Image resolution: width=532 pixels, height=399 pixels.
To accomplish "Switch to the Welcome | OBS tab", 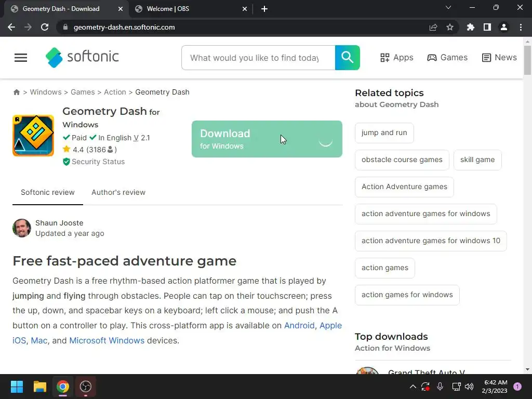I will 191,9.
